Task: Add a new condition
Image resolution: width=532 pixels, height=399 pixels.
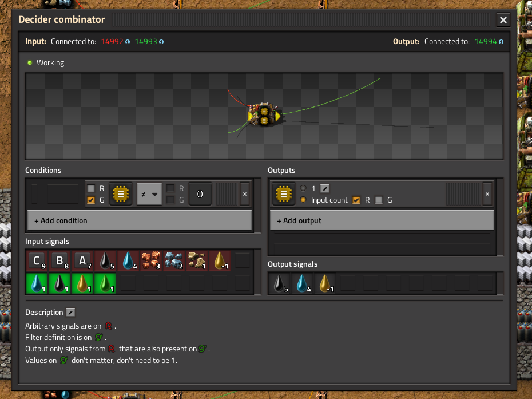Action: point(140,220)
